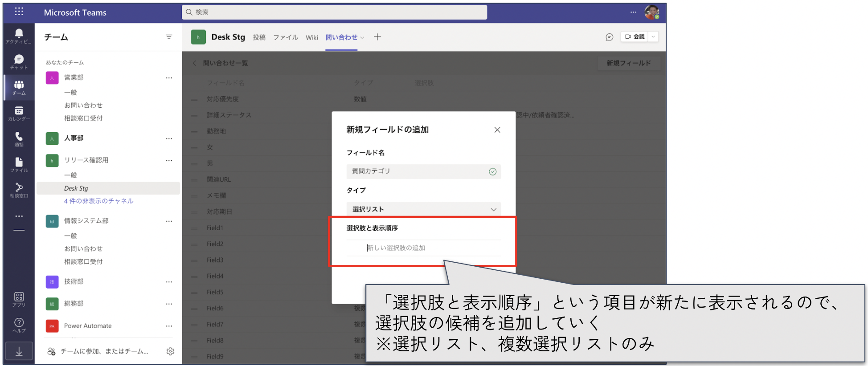
Task: Open more options for 技術部 team
Action: tap(169, 282)
